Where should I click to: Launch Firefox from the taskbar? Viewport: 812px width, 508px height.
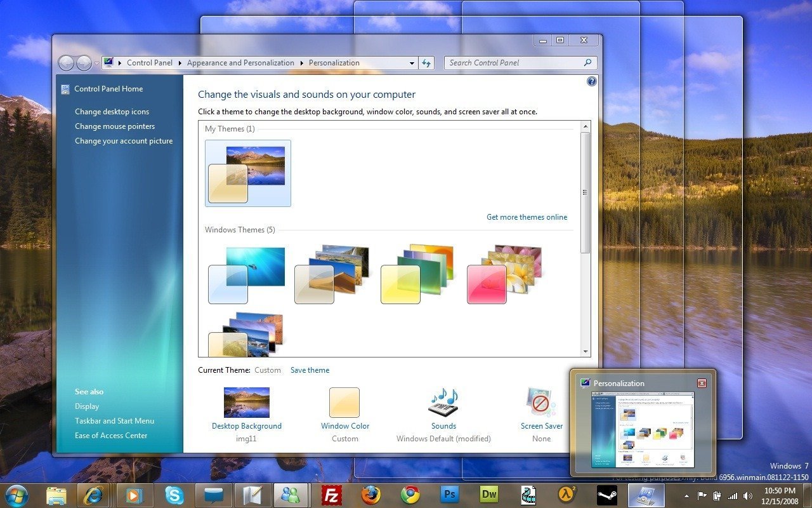coord(371,495)
